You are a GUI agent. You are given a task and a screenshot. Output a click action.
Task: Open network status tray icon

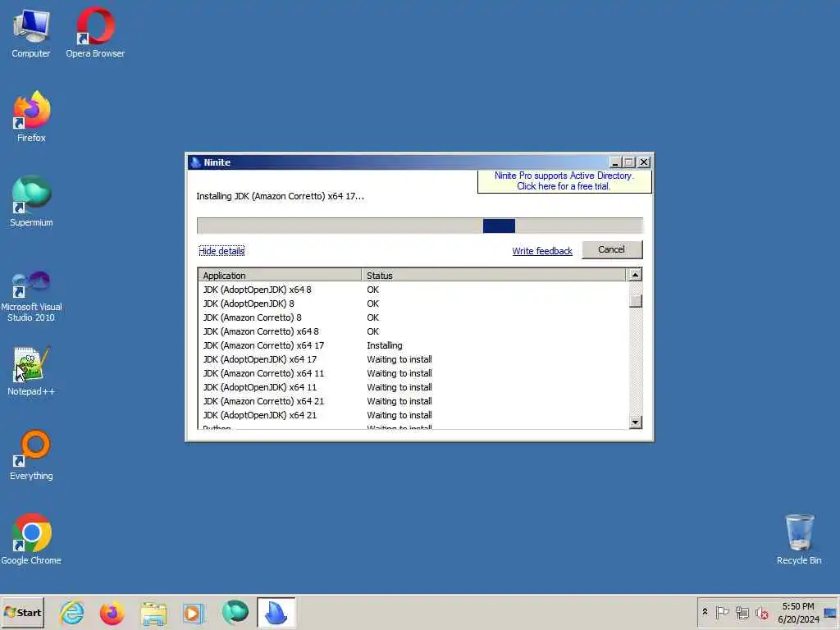pyautogui.click(x=742, y=612)
